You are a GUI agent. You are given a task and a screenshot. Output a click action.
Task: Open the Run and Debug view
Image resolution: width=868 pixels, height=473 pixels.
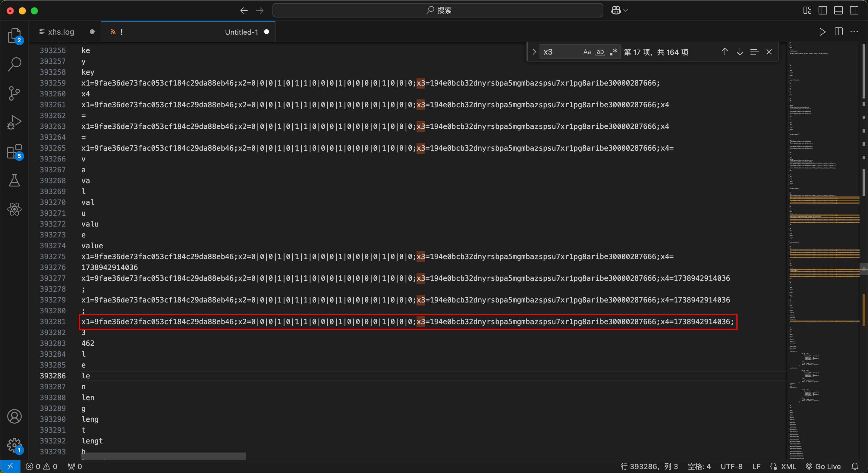[14, 122]
